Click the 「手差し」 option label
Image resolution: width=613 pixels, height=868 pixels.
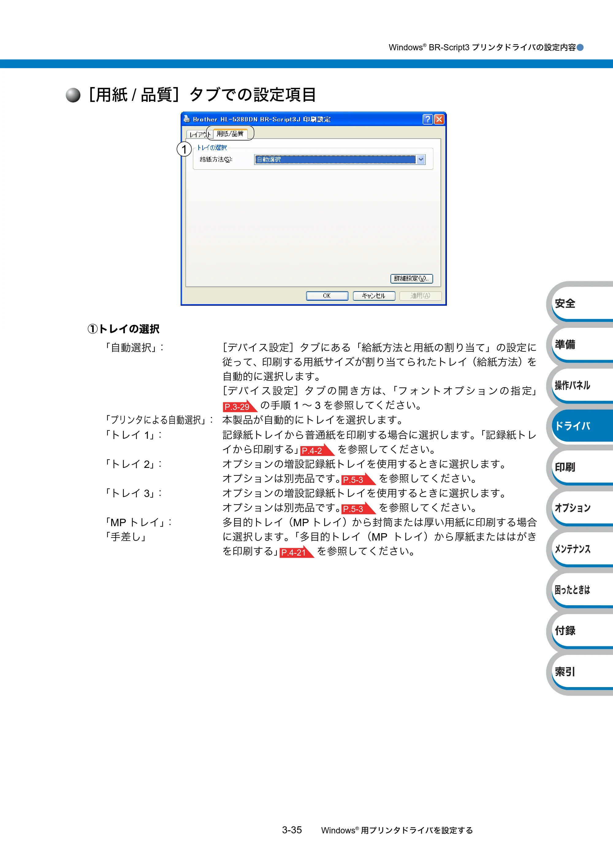tap(125, 537)
